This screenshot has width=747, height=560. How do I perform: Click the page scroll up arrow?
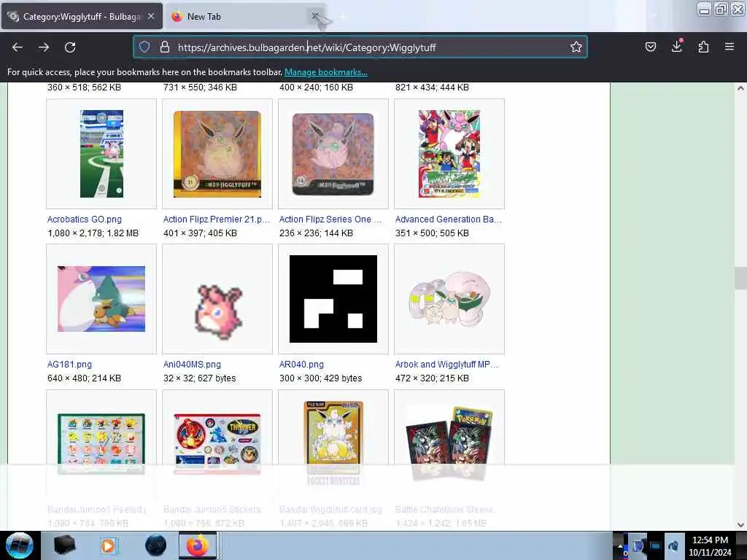(740, 88)
